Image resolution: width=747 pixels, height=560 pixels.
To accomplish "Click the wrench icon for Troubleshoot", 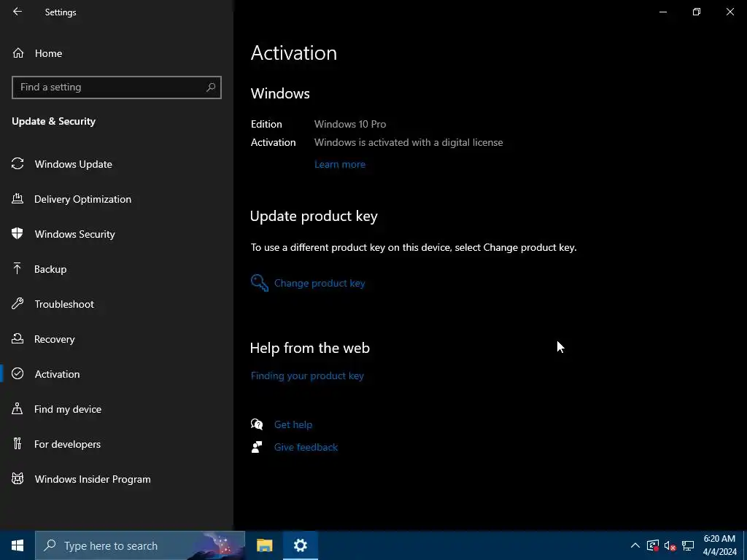I will 18,303.
